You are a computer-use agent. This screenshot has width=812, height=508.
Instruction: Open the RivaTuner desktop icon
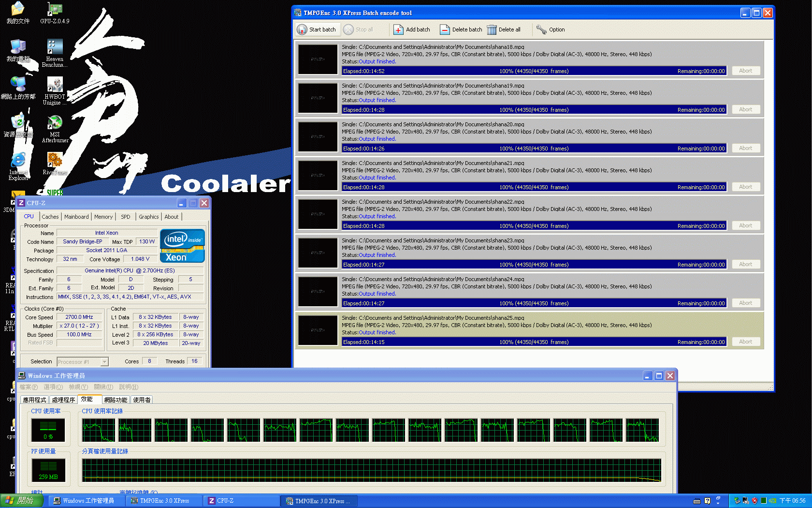55,160
